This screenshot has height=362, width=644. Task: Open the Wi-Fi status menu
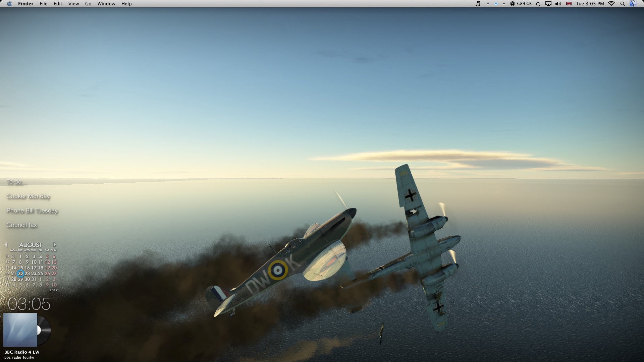click(x=611, y=4)
